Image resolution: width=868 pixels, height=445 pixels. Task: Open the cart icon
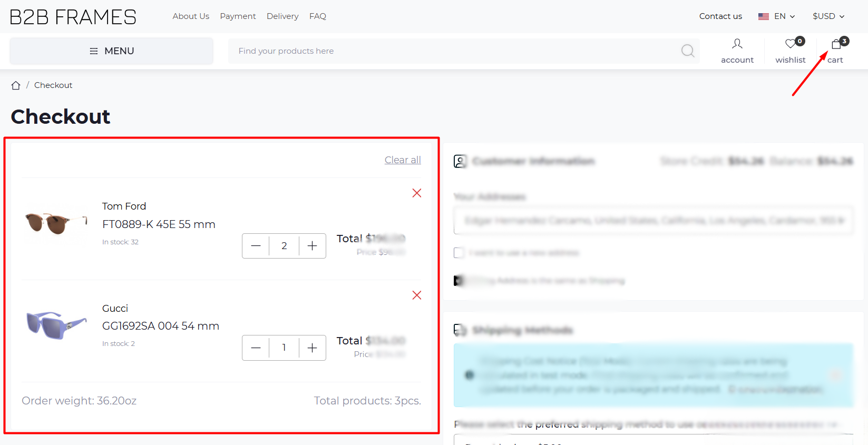[x=836, y=44]
